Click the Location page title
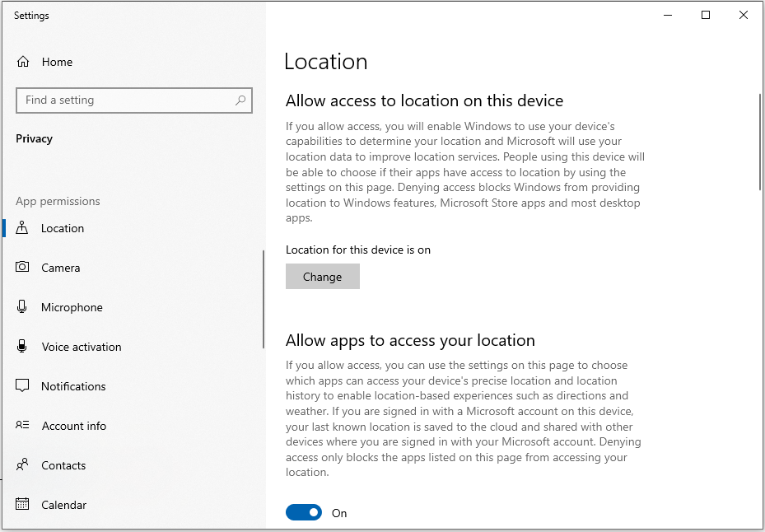The width and height of the screenshot is (765, 532). (x=325, y=62)
